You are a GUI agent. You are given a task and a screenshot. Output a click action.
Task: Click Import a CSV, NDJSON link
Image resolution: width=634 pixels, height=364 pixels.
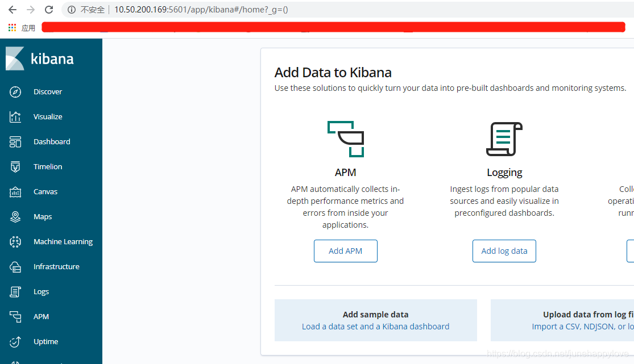point(583,327)
